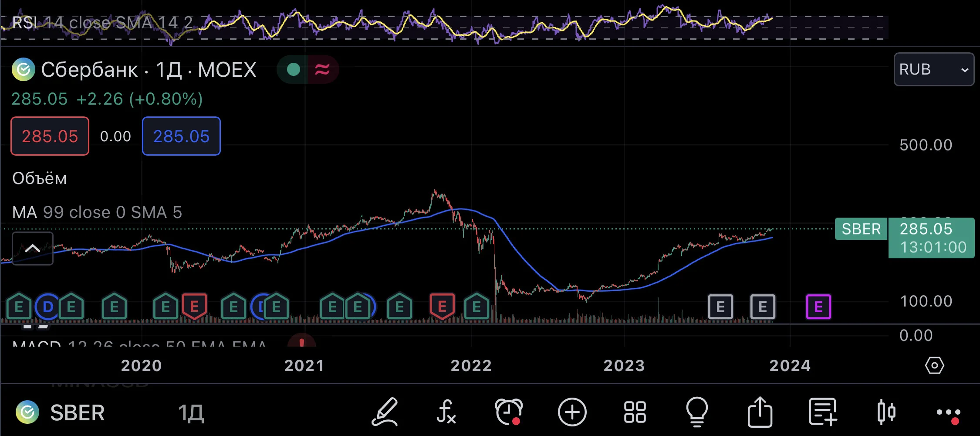The height and width of the screenshot is (436, 980).
Task: Open the fx indicators menu
Action: (446, 412)
